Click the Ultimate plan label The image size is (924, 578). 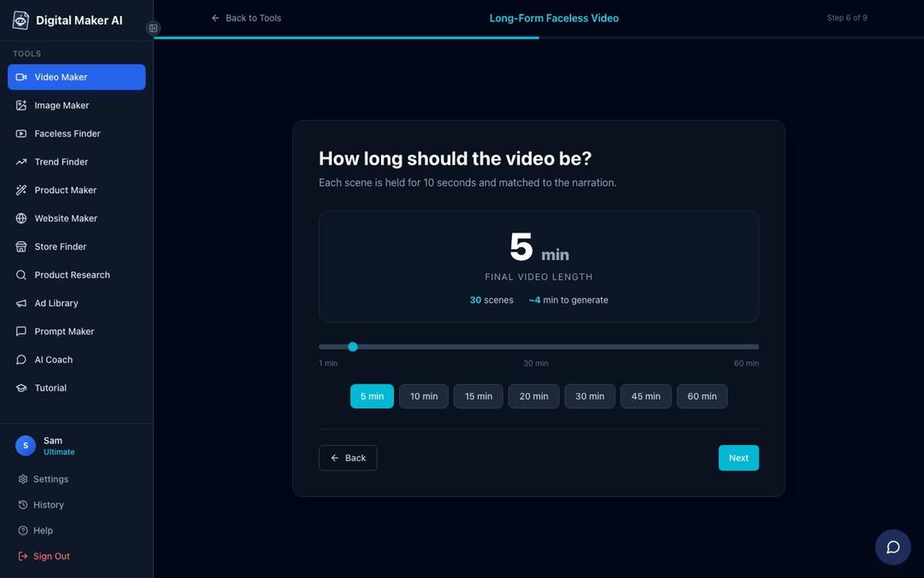pyautogui.click(x=59, y=452)
